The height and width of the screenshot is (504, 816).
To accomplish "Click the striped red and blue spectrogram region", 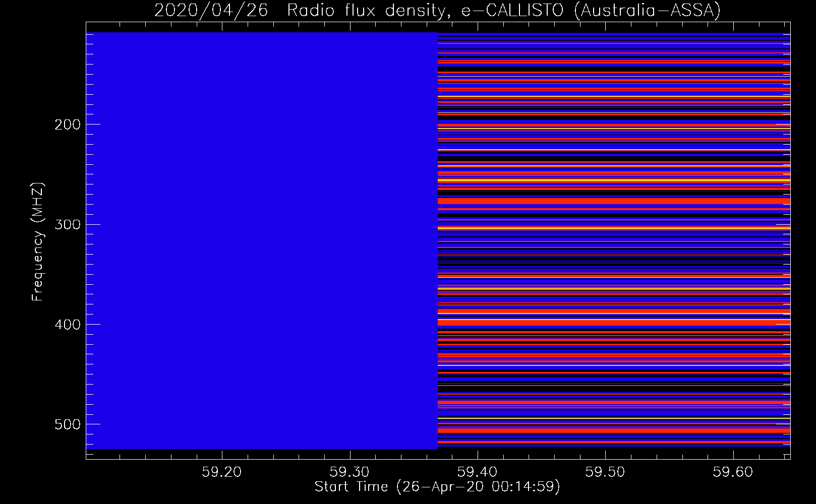I will (x=614, y=240).
